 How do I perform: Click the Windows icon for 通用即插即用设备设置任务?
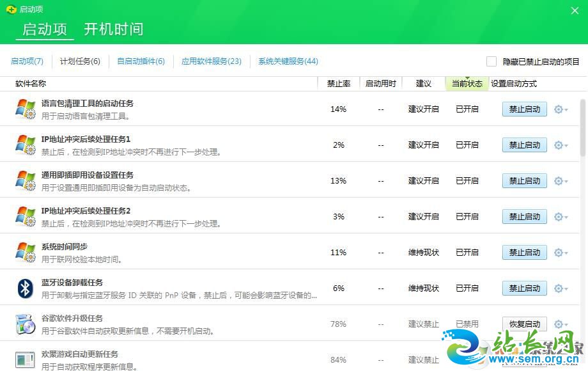point(26,181)
